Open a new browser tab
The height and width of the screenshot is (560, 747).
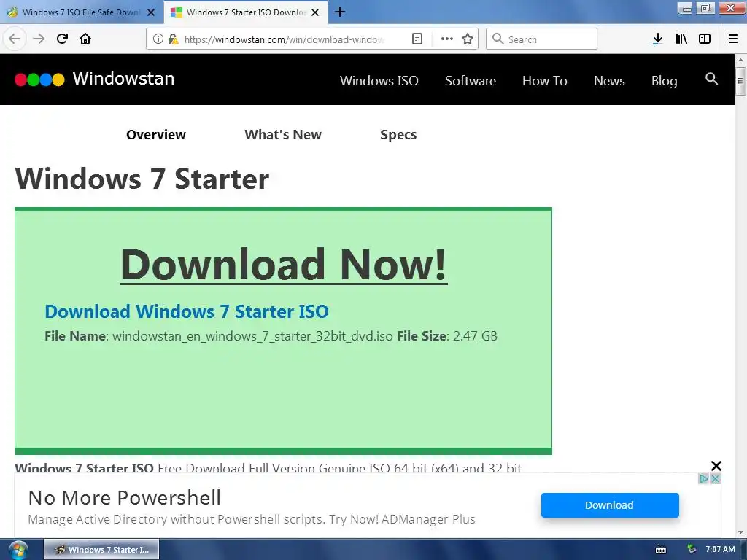(x=340, y=12)
